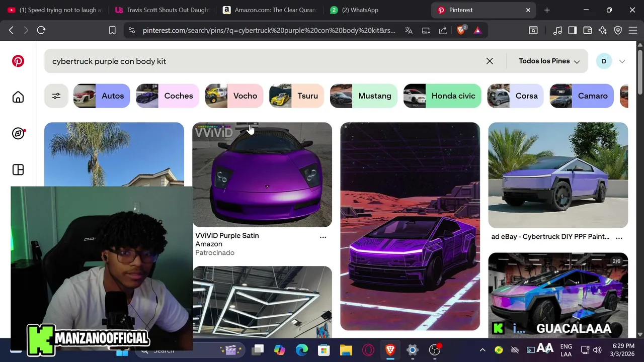
Task: Open the Explore compass icon in sidebar
Action: pyautogui.click(x=18, y=133)
